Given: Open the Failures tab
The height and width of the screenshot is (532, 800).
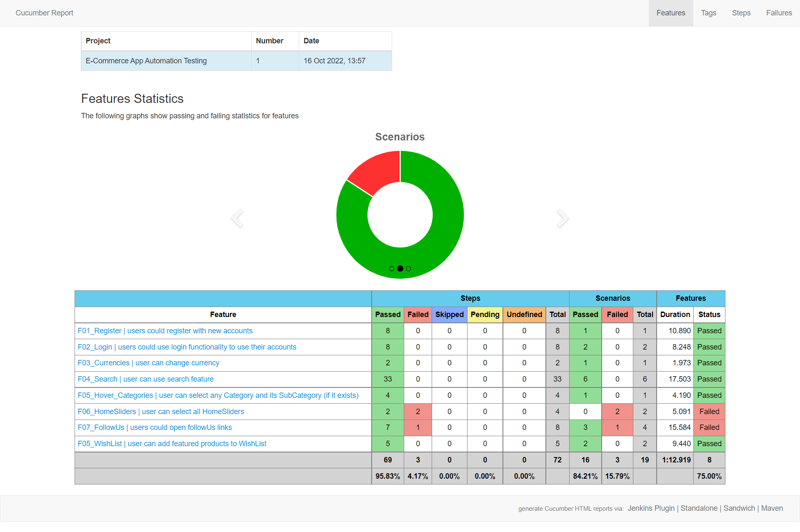Looking at the screenshot, I should point(779,13).
